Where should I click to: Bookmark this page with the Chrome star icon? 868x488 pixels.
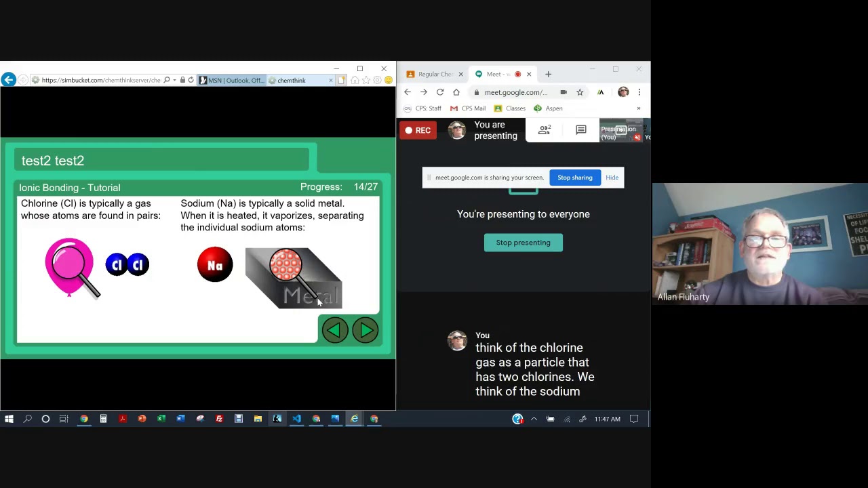(x=580, y=92)
